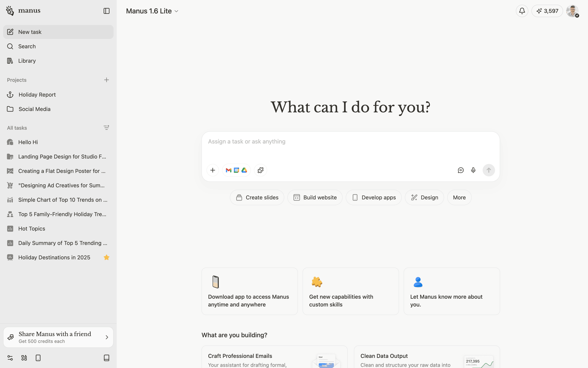588x368 pixels.
Task: Add a new project with the plus icon
Action: pos(107,80)
